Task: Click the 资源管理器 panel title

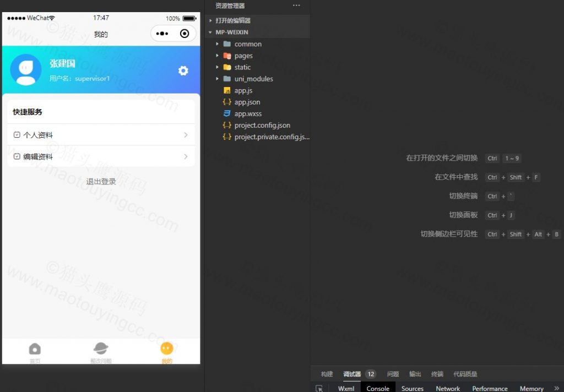Action: (230, 6)
